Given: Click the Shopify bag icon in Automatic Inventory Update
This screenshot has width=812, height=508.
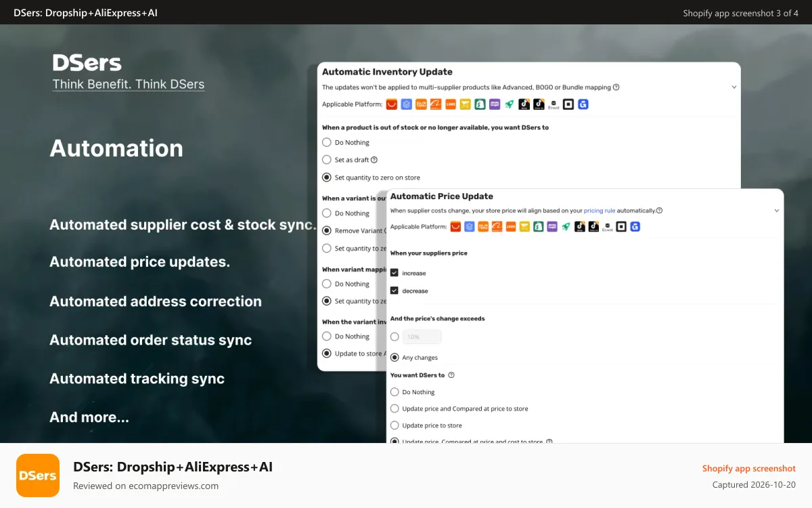Looking at the screenshot, I should pos(480,104).
